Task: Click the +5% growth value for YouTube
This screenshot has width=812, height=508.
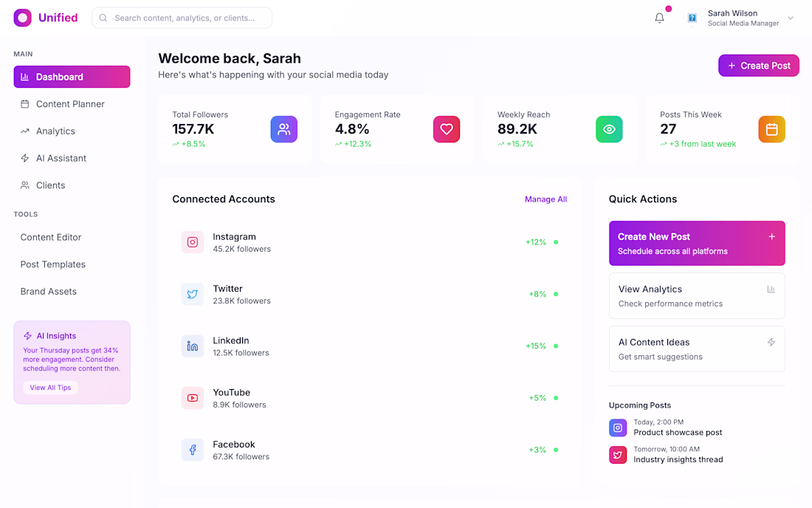Action: [x=537, y=398]
